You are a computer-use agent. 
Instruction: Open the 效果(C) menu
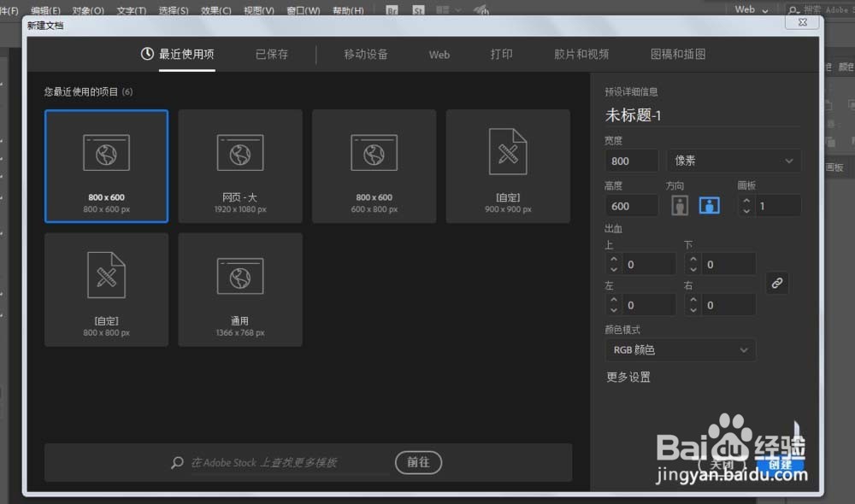pyautogui.click(x=216, y=10)
